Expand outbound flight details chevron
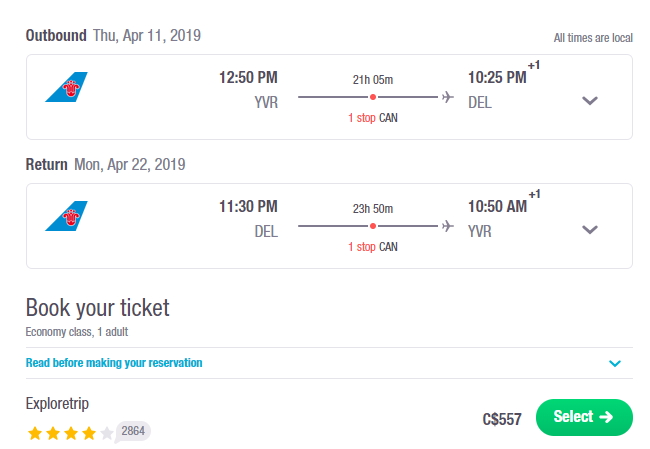 click(589, 100)
